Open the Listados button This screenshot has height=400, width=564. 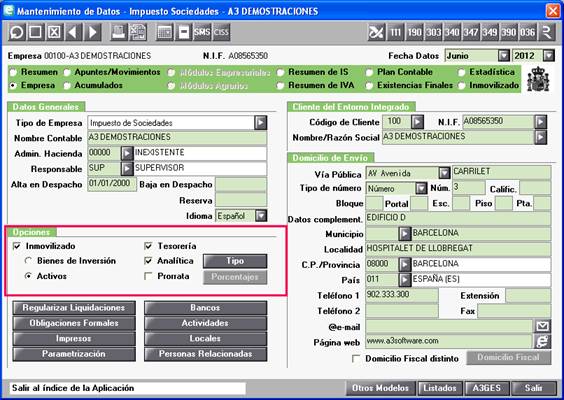[440, 388]
